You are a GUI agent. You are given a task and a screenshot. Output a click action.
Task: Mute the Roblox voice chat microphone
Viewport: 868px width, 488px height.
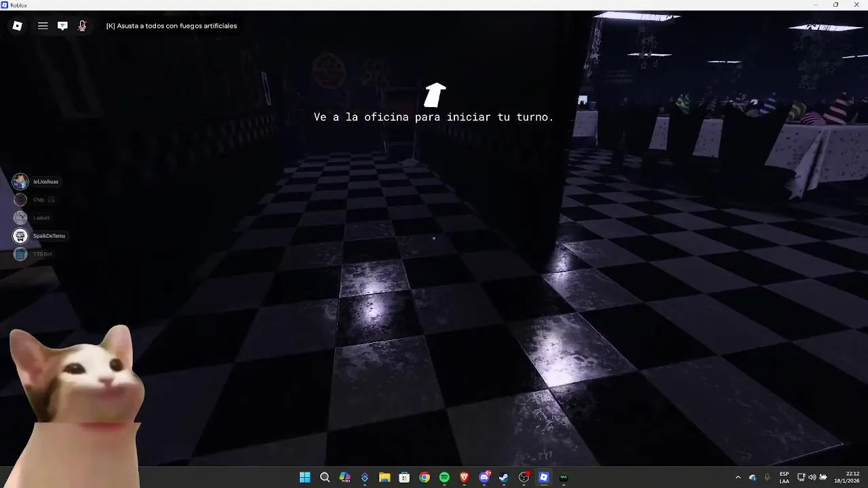pos(82,26)
